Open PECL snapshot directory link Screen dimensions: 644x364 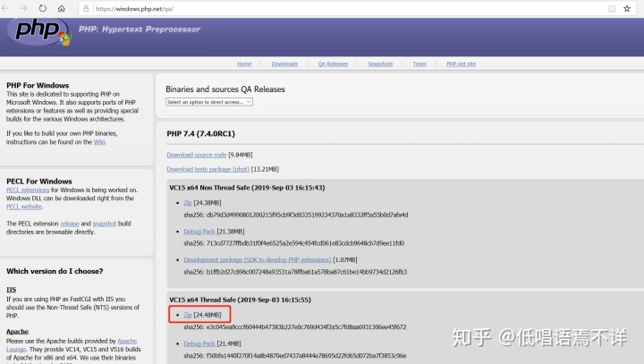(x=105, y=224)
